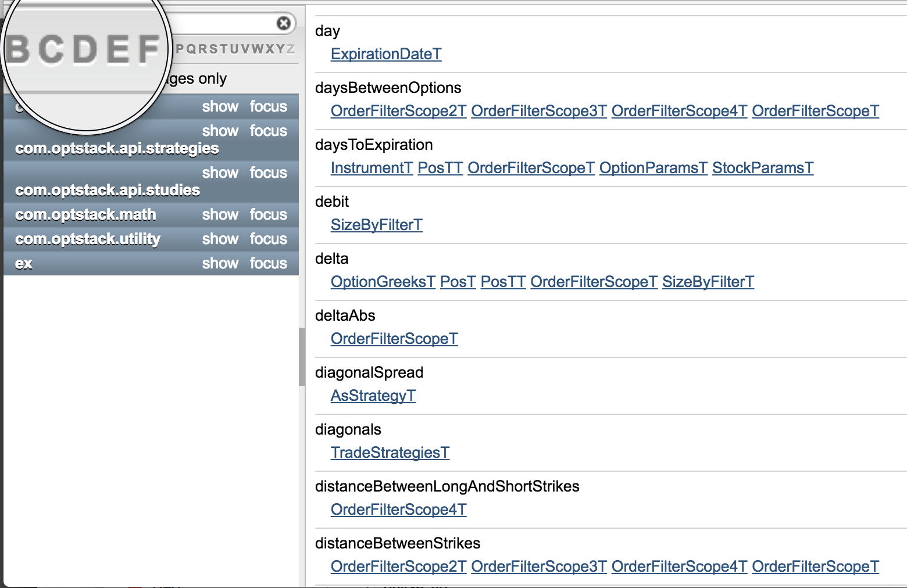Show the com.optstack.math package
Viewport: 907px width, 588px height.
220,214
